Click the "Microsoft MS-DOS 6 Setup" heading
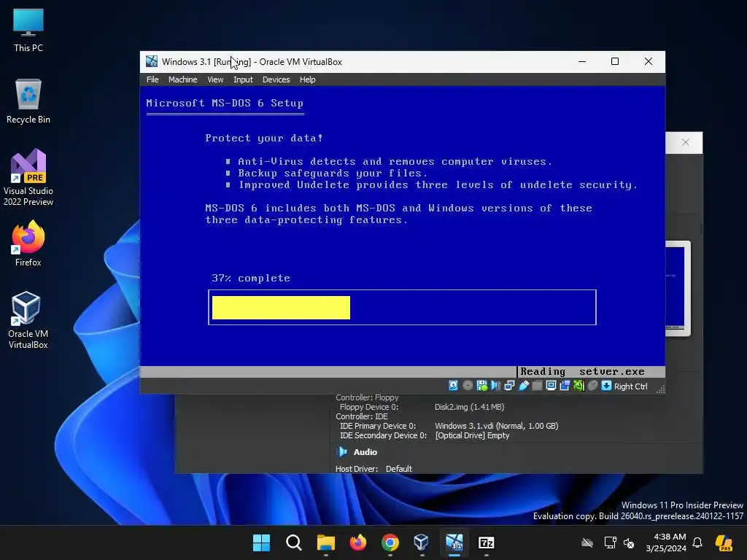The height and width of the screenshot is (560, 747). (225, 103)
